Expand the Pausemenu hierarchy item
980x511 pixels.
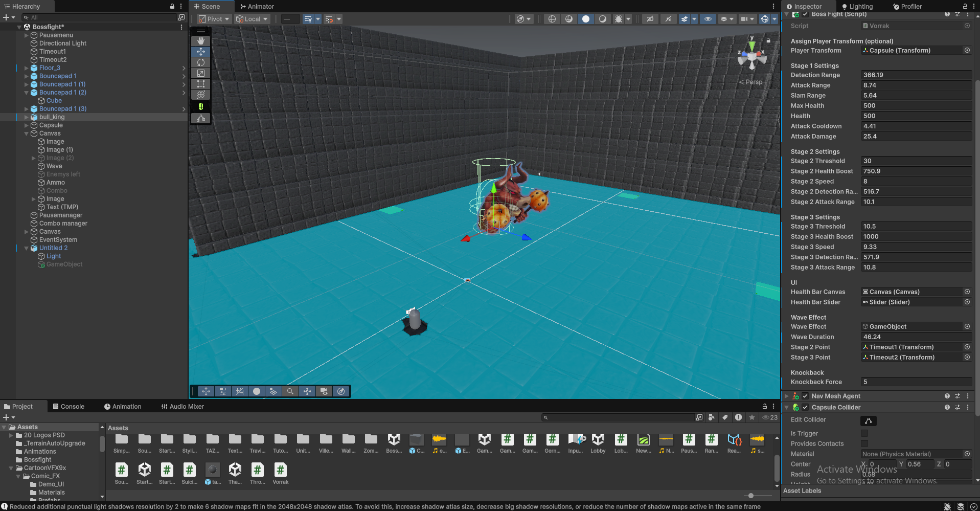(x=26, y=35)
